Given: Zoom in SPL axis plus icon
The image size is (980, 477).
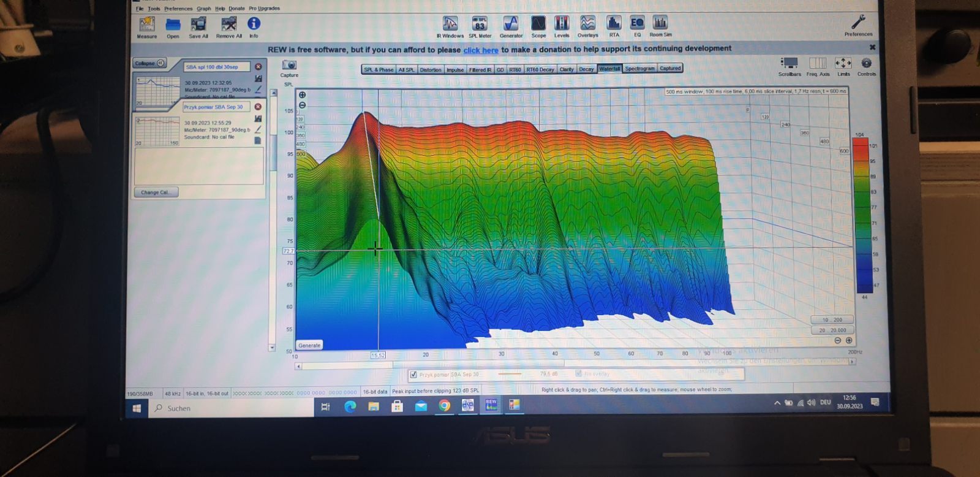Looking at the screenshot, I should (x=302, y=95).
